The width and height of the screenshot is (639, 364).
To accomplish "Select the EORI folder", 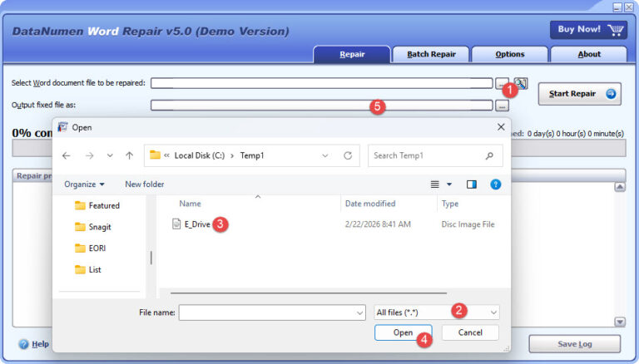I will coord(91,248).
